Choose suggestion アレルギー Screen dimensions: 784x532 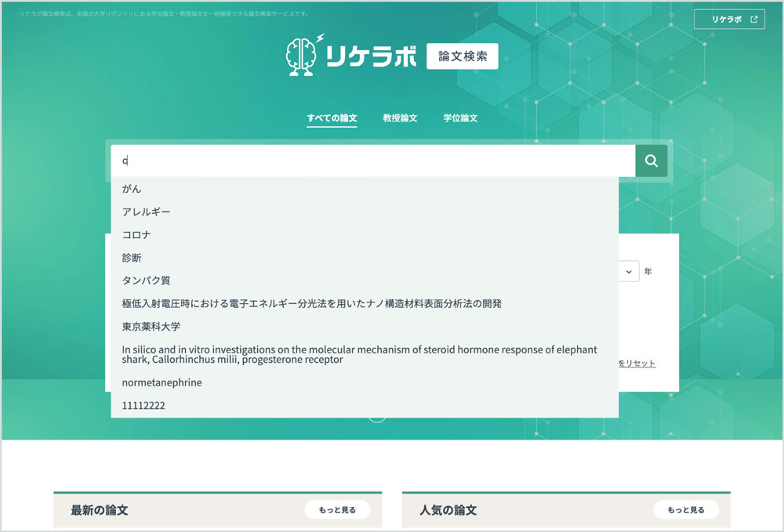pyautogui.click(x=365, y=212)
